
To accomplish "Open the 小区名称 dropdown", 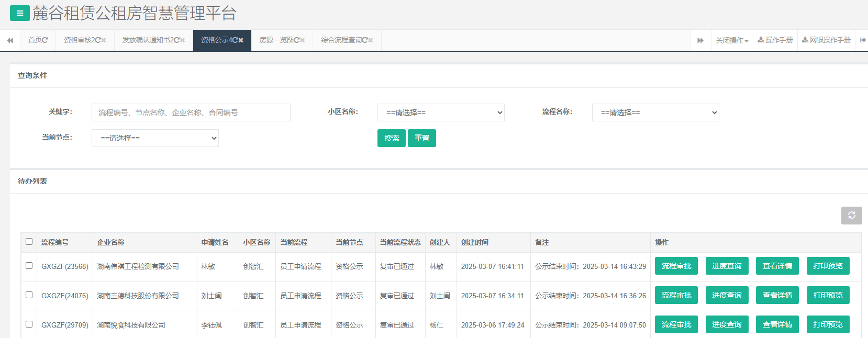I will click(441, 112).
